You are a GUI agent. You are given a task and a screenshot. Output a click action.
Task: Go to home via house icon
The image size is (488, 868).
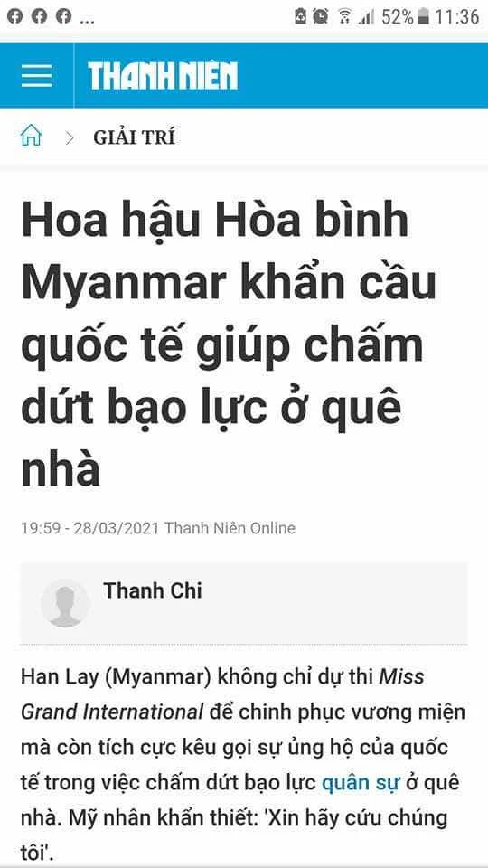point(31,136)
